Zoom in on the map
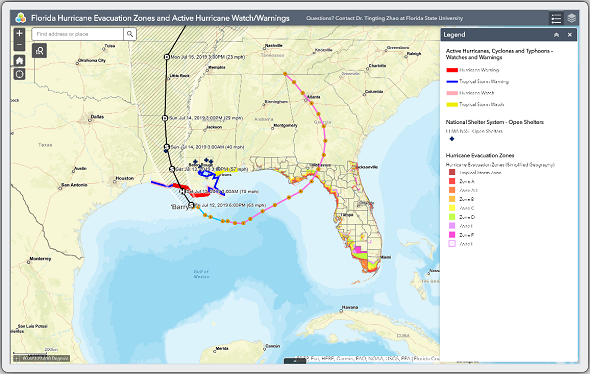 [20, 33]
